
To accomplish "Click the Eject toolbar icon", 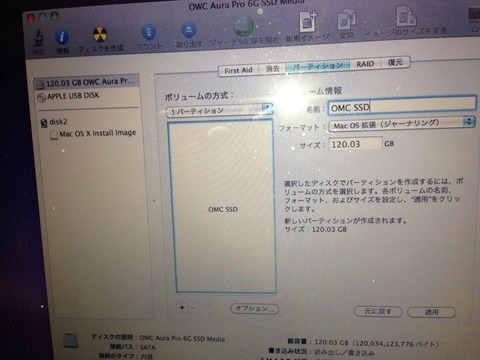I will click(x=189, y=30).
